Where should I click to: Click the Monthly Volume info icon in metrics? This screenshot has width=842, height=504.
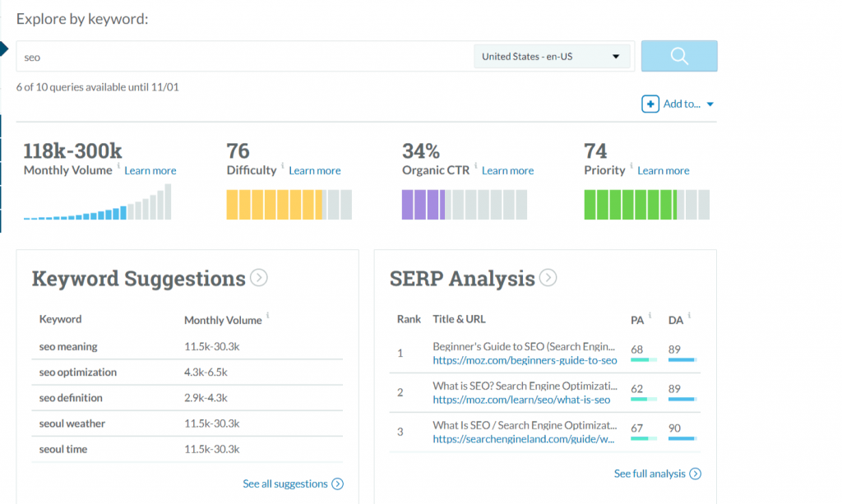pyautogui.click(x=118, y=165)
